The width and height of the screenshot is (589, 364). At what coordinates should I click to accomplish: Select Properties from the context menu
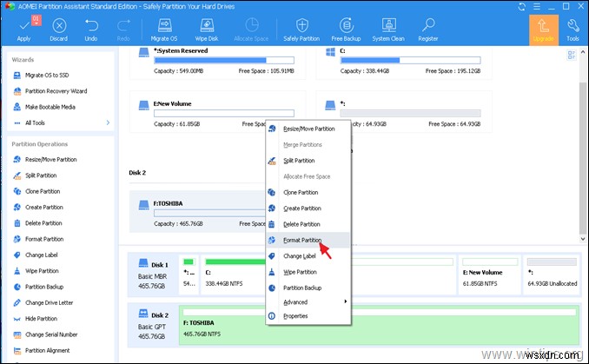(x=295, y=316)
